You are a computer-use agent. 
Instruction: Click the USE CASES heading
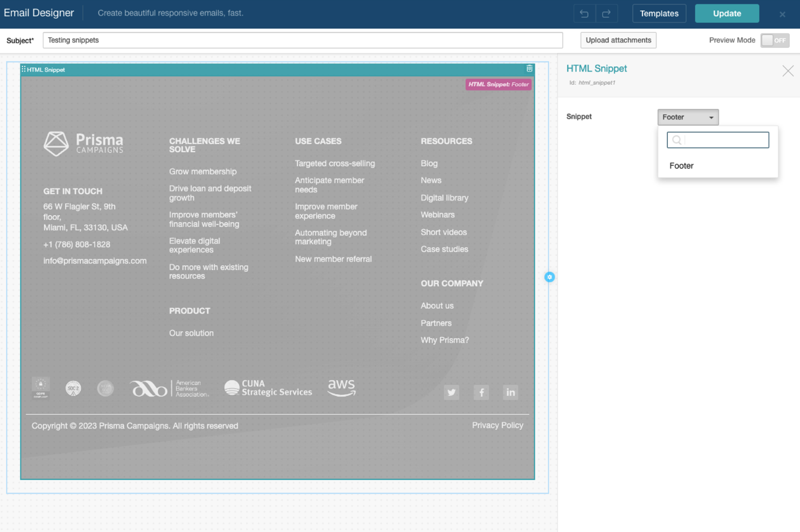tap(318, 141)
